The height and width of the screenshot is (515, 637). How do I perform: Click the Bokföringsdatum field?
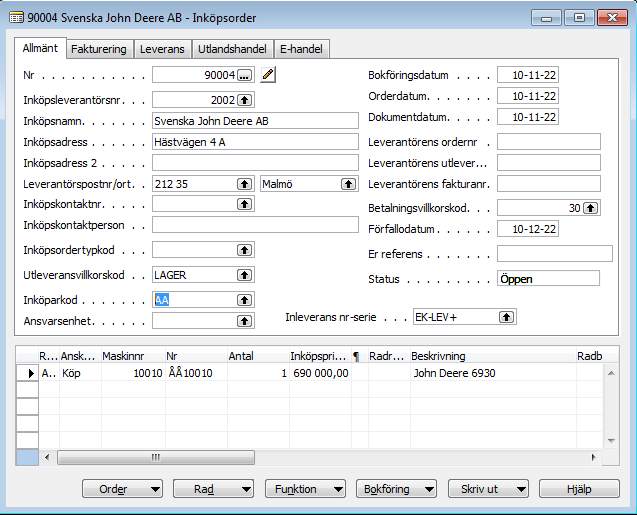click(x=528, y=75)
